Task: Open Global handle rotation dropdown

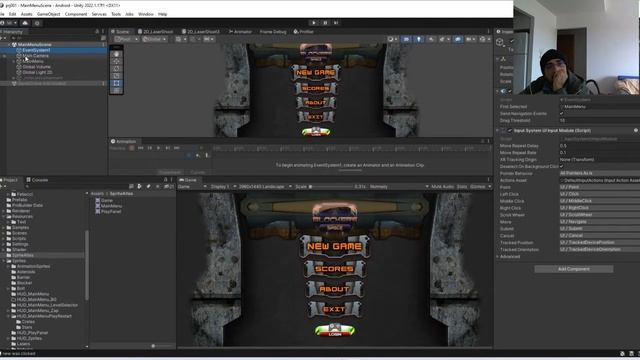Action: (154, 39)
